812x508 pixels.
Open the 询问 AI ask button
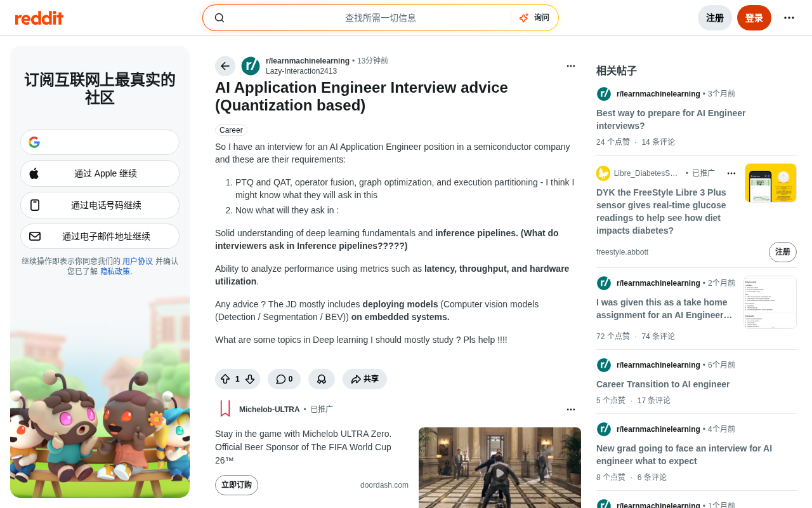tap(534, 18)
